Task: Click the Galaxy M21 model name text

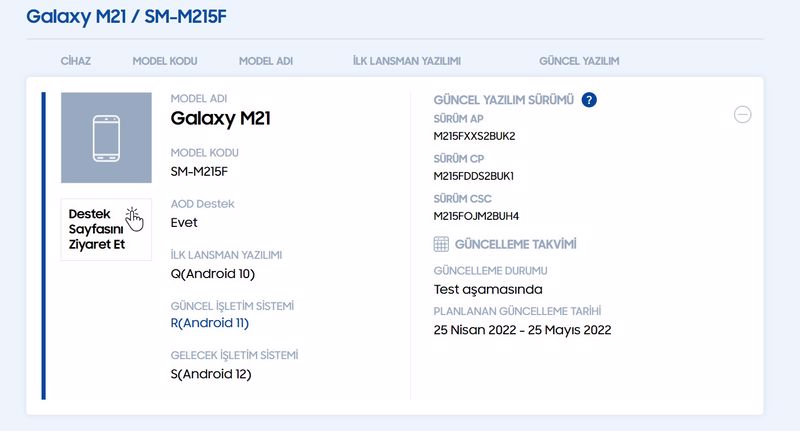Action: pyautogui.click(x=220, y=119)
